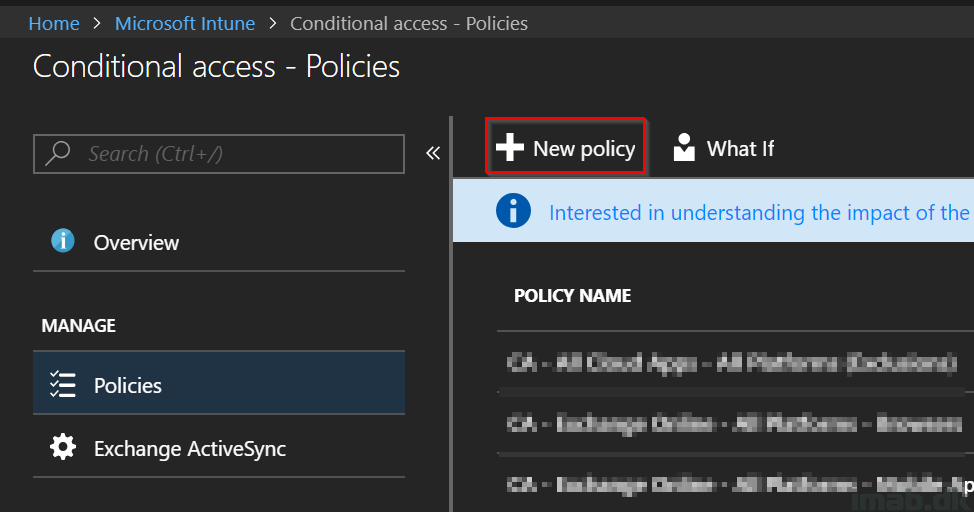Screen dimensions: 974x512
Task: Open the first blurred policy row
Action: click(x=732, y=362)
